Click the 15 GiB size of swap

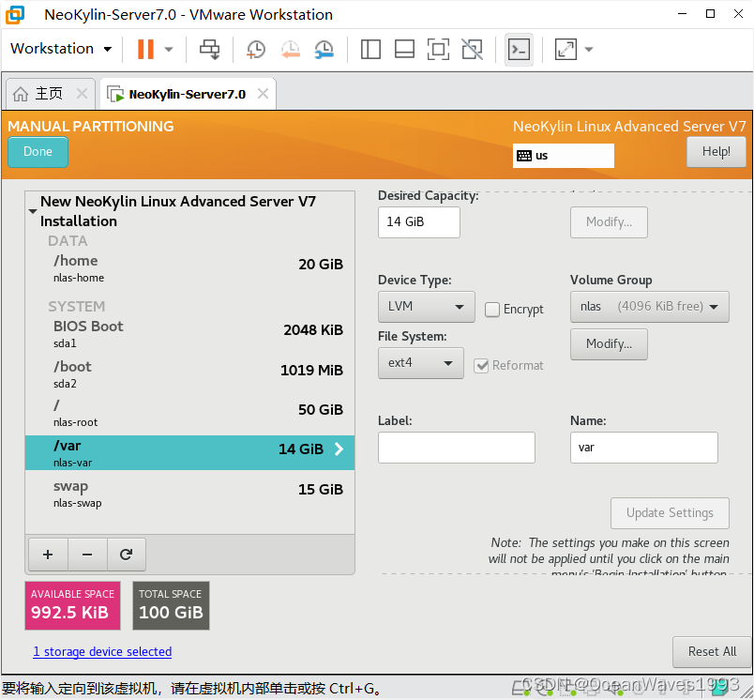tap(321, 489)
